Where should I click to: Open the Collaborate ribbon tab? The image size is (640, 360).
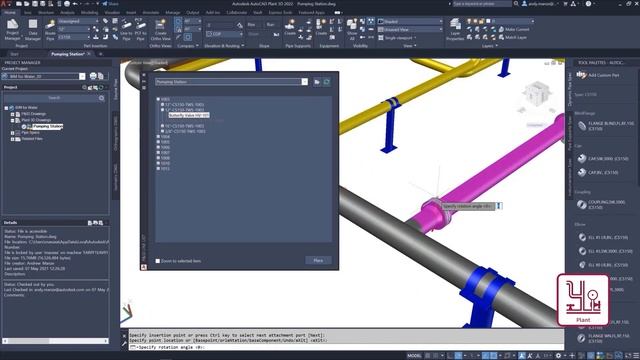coord(237,13)
